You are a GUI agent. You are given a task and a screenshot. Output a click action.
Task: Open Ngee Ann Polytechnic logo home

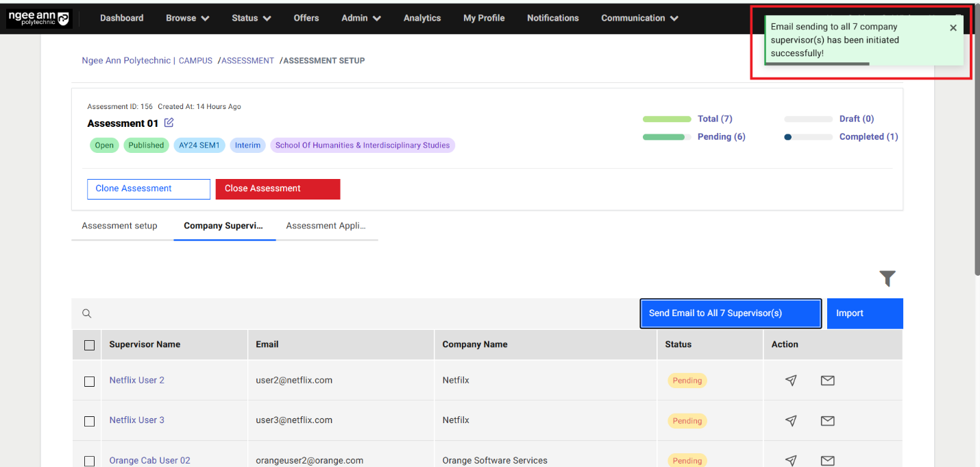[39, 19]
